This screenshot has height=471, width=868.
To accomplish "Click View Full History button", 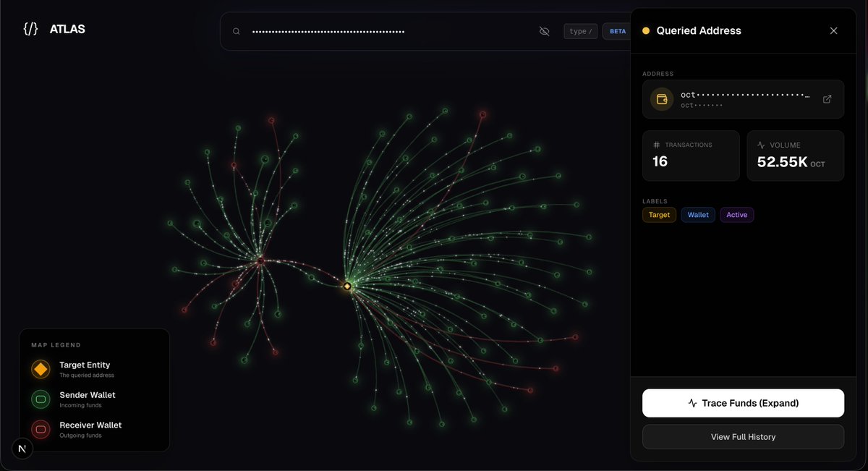I will [x=743, y=437].
